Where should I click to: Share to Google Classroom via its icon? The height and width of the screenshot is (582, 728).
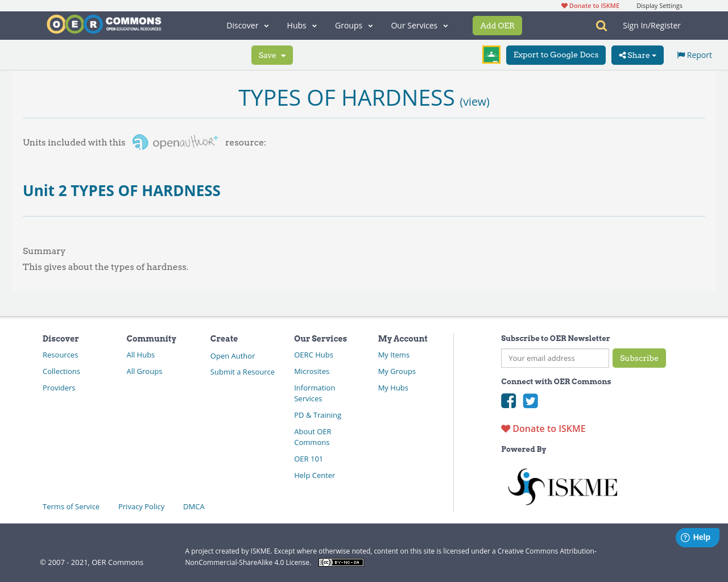pos(491,53)
